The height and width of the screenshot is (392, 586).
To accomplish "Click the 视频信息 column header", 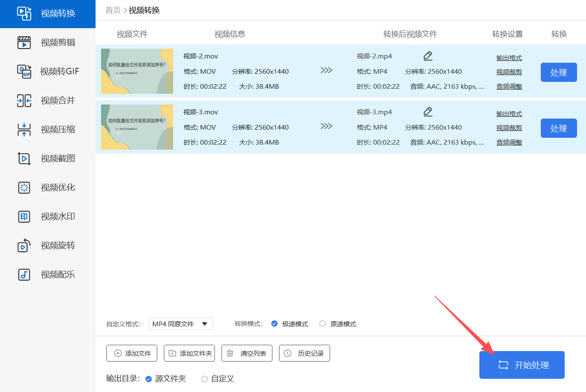I will click(230, 34).
